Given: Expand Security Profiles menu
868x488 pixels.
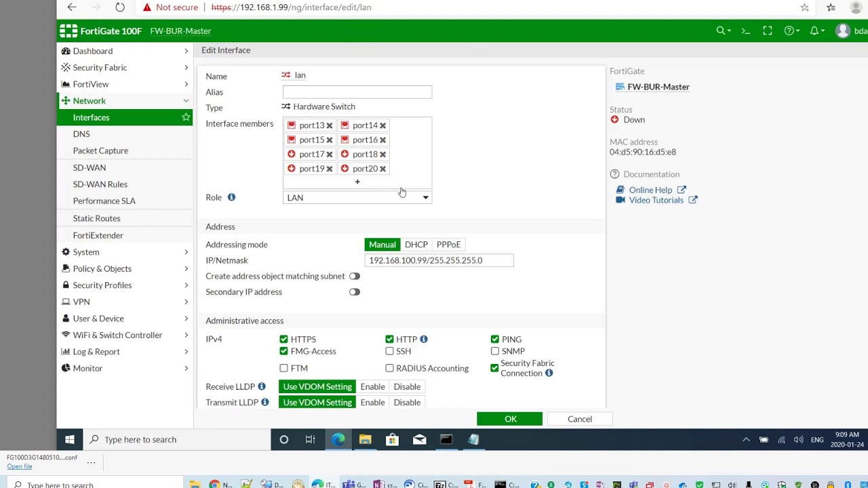Looking at the screenshot, I should [125, 285].
